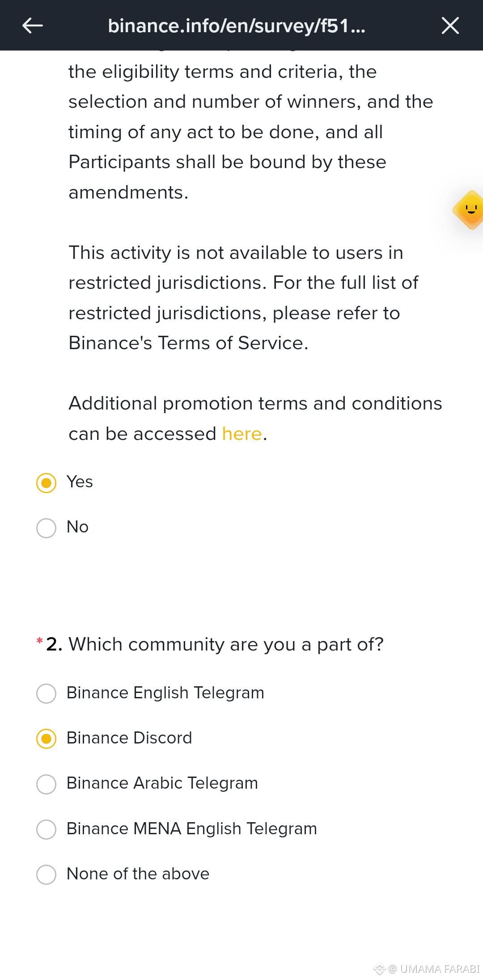The width and height of the screenshot is (483, 980).
Task: Open the yellow smiley assistant widget
Action: point(469,210)
